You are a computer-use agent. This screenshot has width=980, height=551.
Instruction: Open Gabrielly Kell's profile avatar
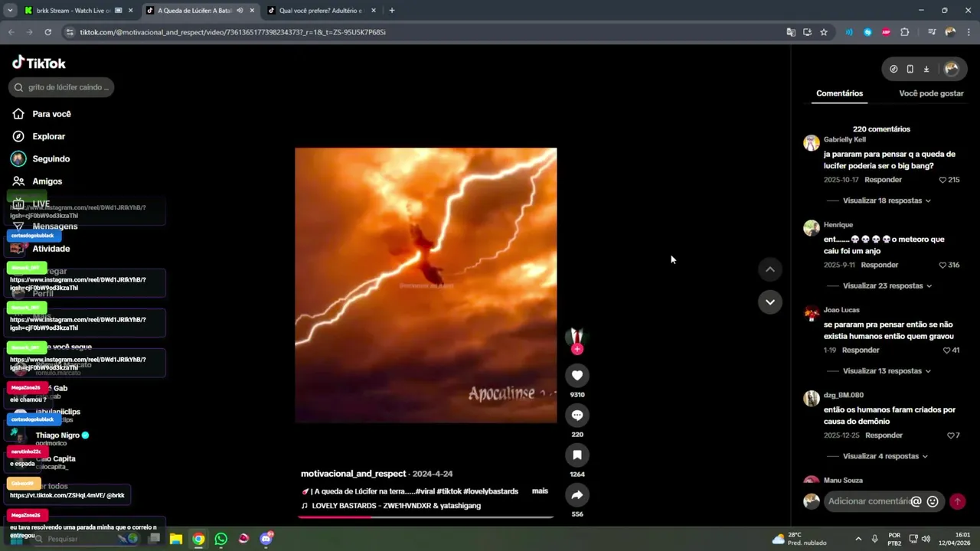(x=812, y=143)
